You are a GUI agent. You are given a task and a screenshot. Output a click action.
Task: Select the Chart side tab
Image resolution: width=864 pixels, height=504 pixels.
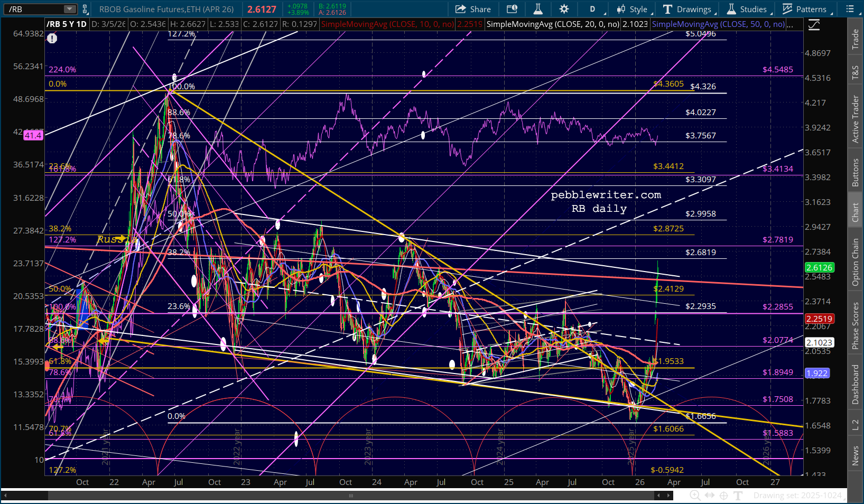[x=856, y=212]
